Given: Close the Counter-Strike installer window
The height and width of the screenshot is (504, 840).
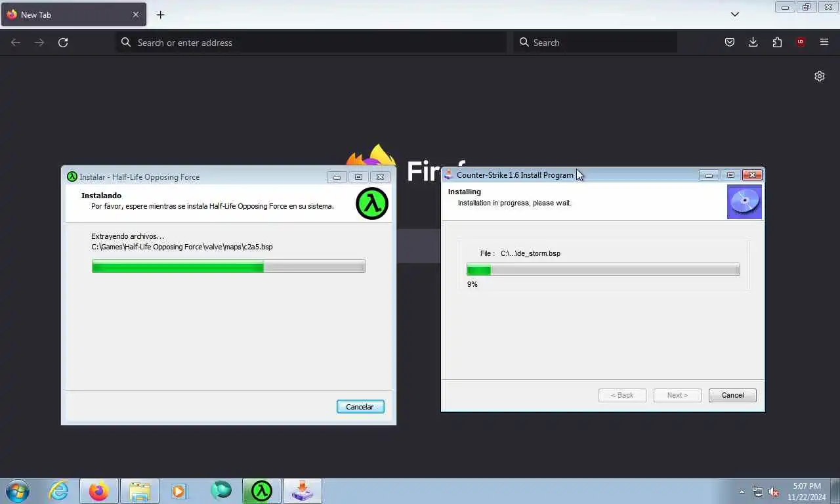Looking at the screenshot, I should pos(752,175).
